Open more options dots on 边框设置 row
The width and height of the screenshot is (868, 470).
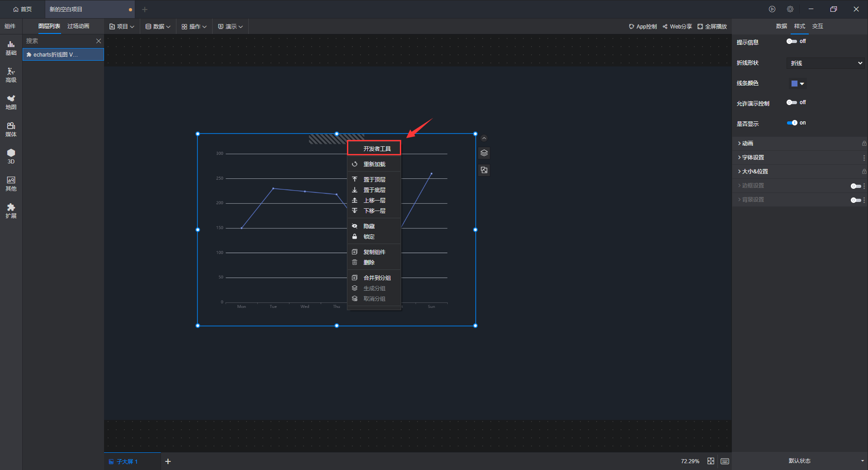point(864,186)
